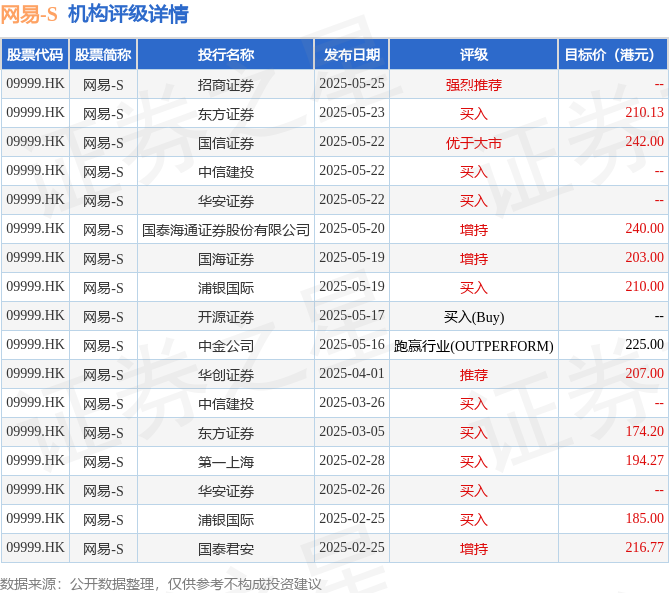
Task: Click the date 2025-05-20
Action: pos(352,229)
